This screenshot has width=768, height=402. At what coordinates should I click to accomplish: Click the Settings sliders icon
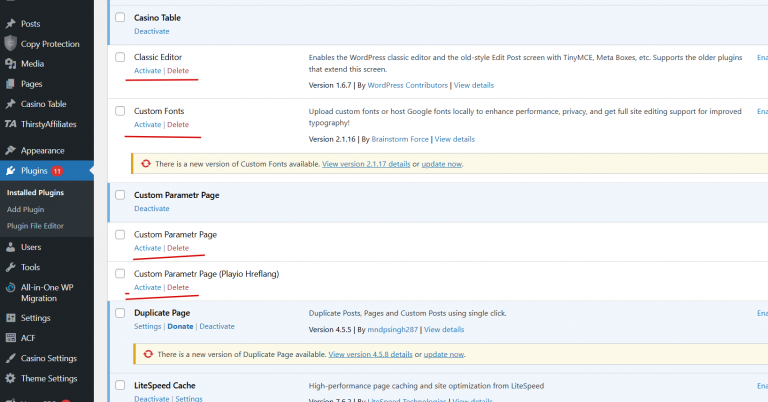[10, 318]
